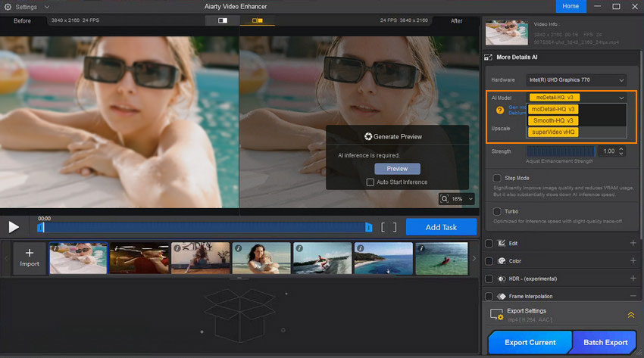Switch to the Home tab
The image size is (644, 358).
click(x=571, y=6)
